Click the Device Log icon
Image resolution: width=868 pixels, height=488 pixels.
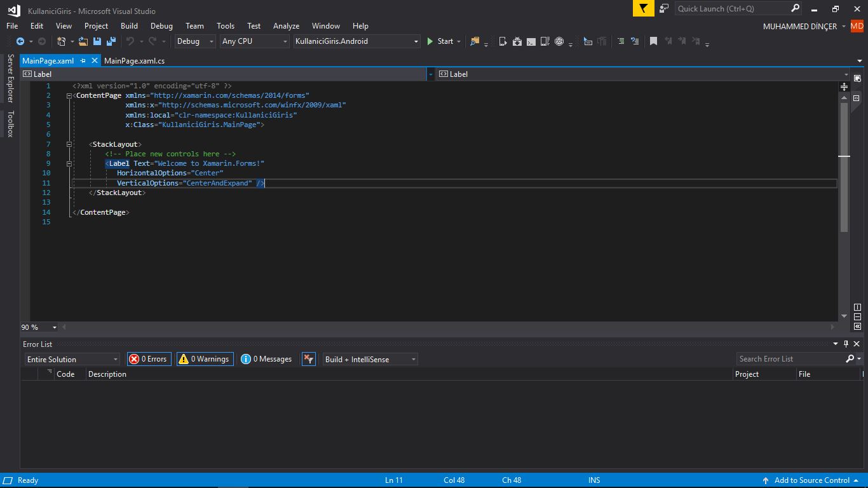tap(545, 41)
